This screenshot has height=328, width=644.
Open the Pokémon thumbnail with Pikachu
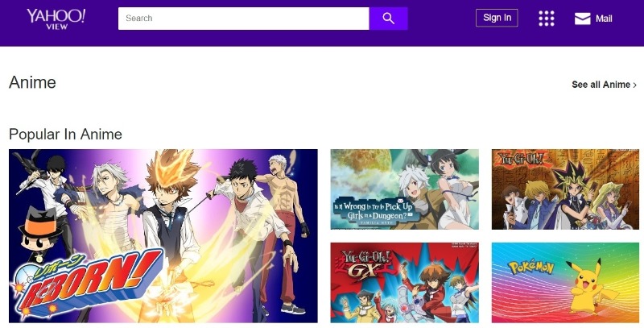point(565,283)
